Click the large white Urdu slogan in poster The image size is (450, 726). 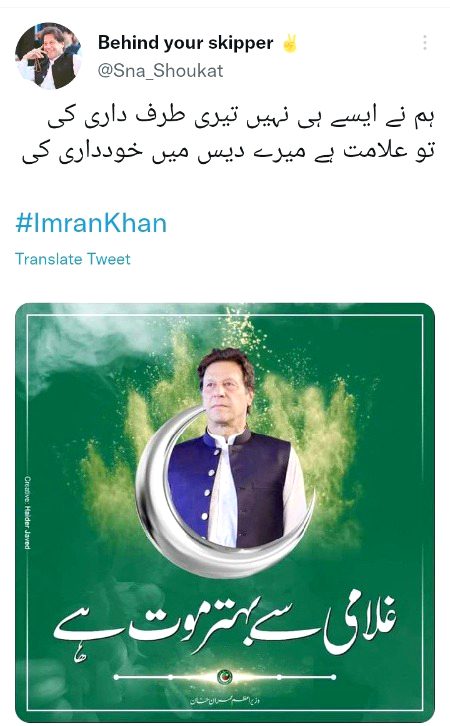pos(227,628)
